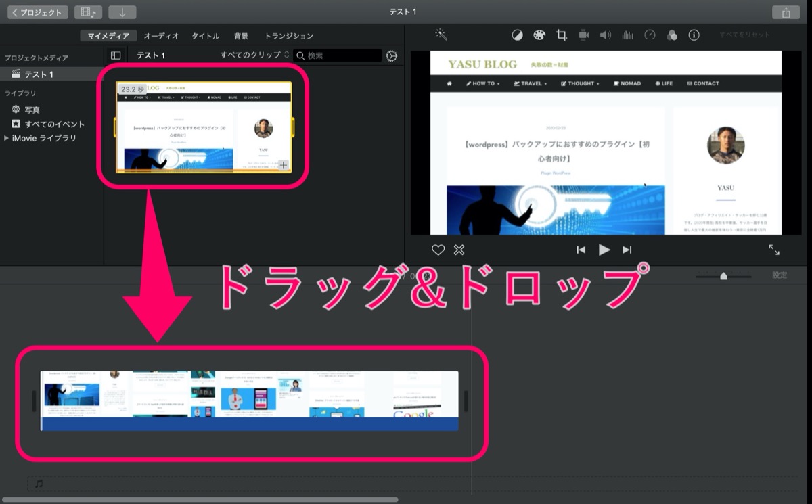Select the 23.2 秒 clip thumbnail in browser

pos(204,127)
